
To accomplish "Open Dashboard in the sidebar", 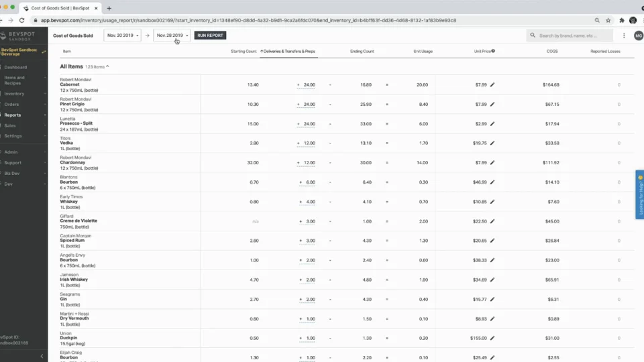I will (x=15, y=67).
